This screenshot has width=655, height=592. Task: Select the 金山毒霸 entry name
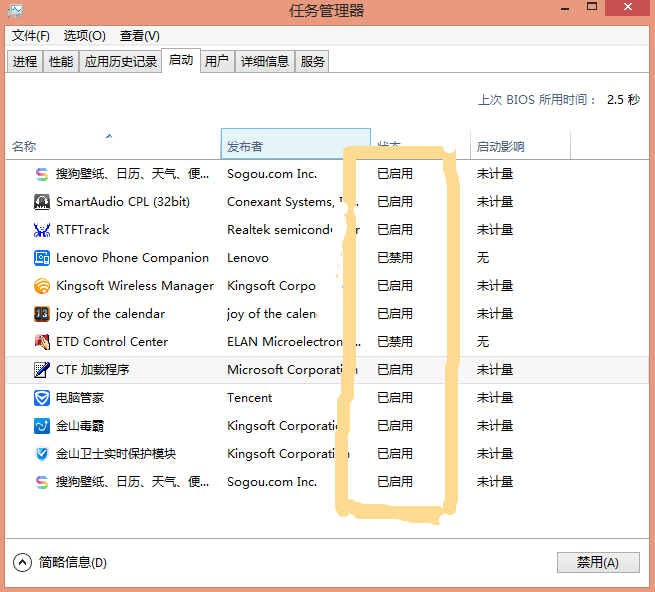pos(80,426)
